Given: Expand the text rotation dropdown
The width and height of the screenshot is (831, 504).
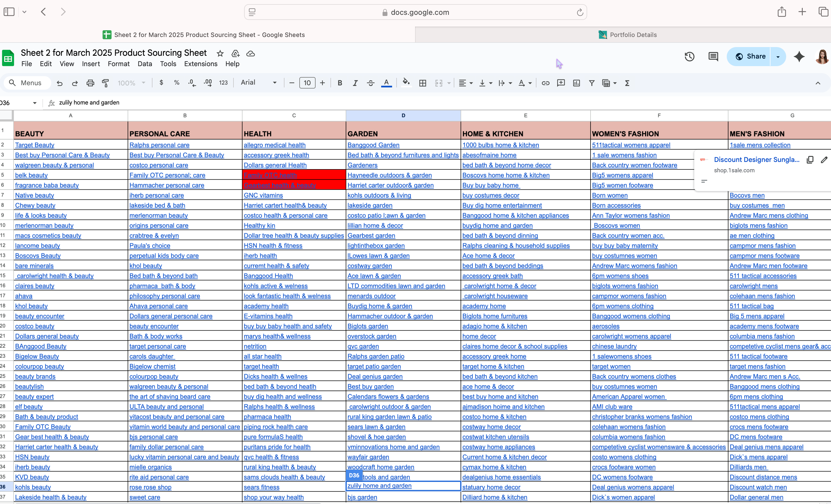Looking at the screenshot, I should (x=530, y=83).
